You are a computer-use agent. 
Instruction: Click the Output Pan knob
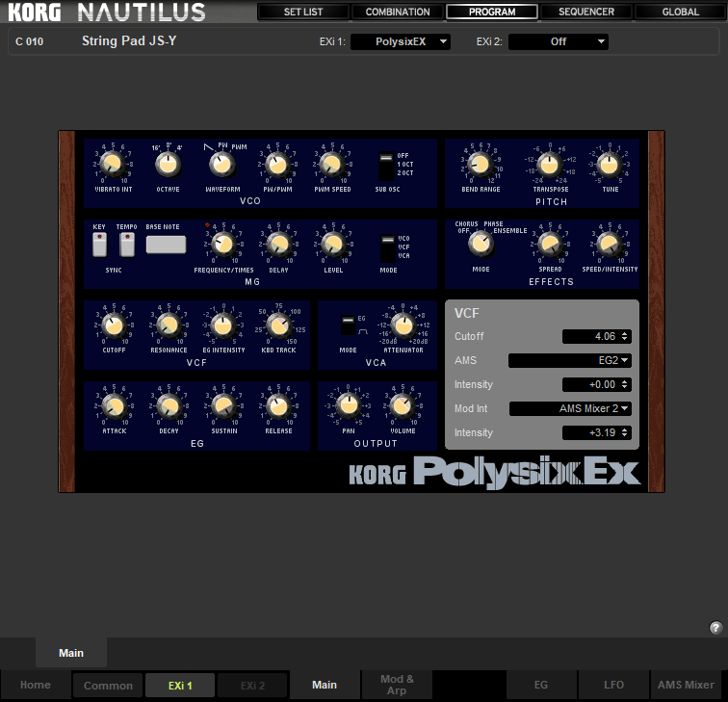click(349, 405)
